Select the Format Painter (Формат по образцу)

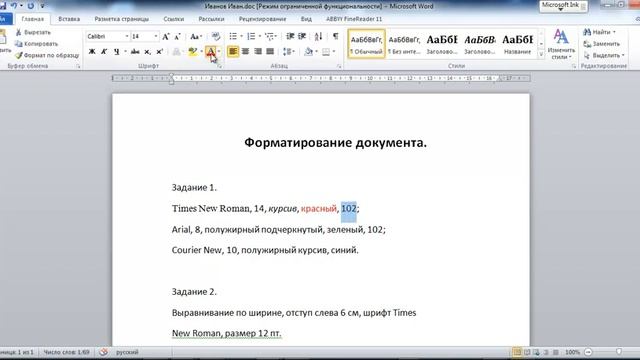(x=47, y=55)
